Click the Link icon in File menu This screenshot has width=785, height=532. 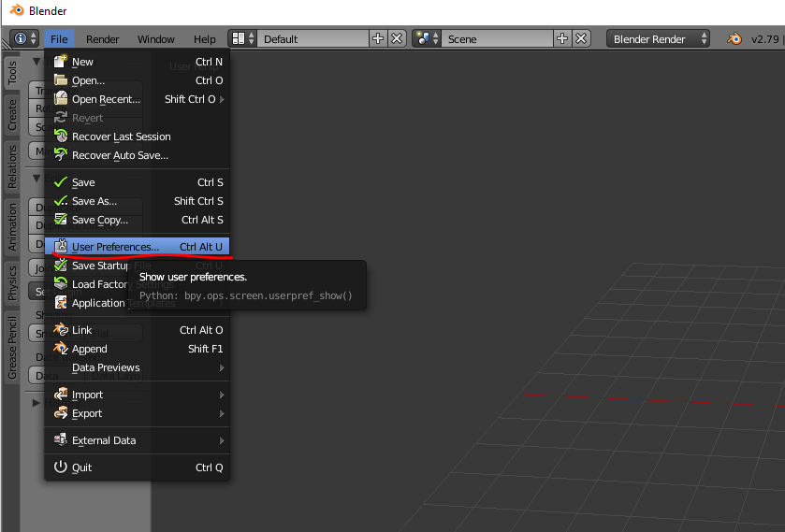click(x=61, y=330)
